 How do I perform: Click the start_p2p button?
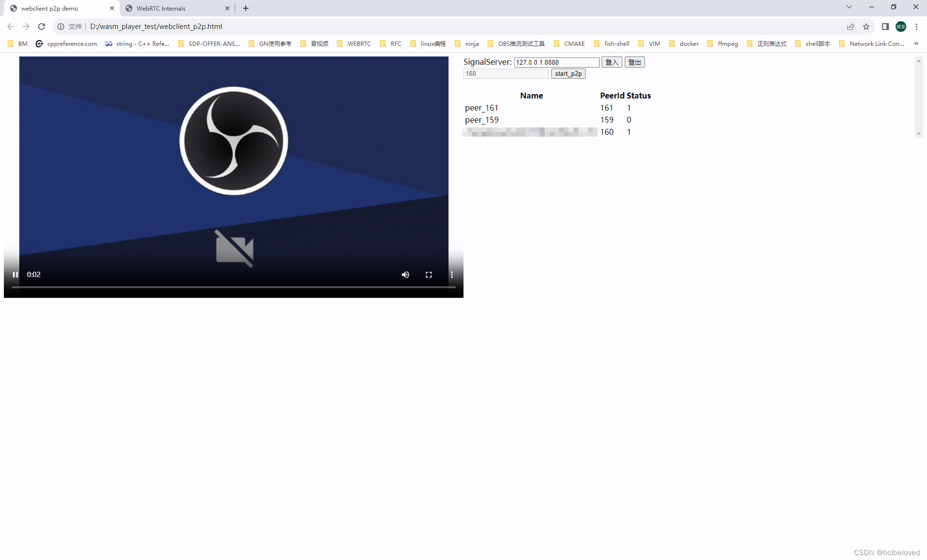[x=568, y=73]
